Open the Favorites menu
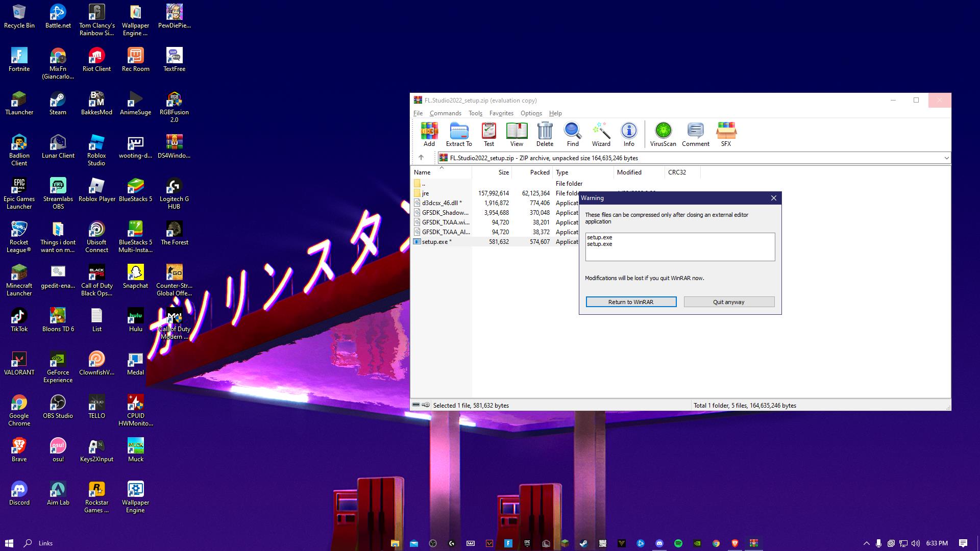Image resolution: width=980 pixels, height=551 pixels. click(501, 113)
